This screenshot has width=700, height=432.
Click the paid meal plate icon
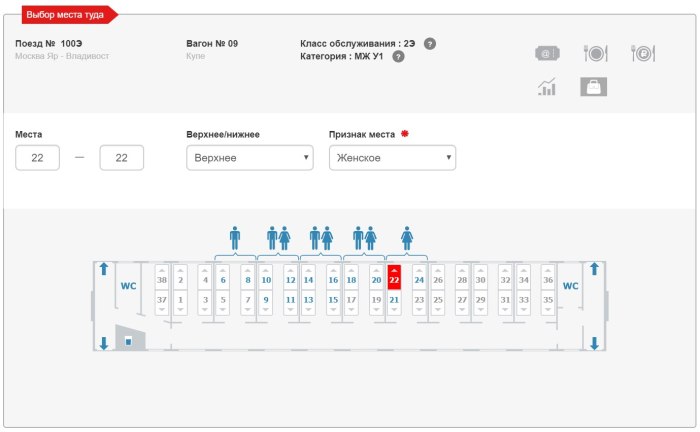click(643, 54)
